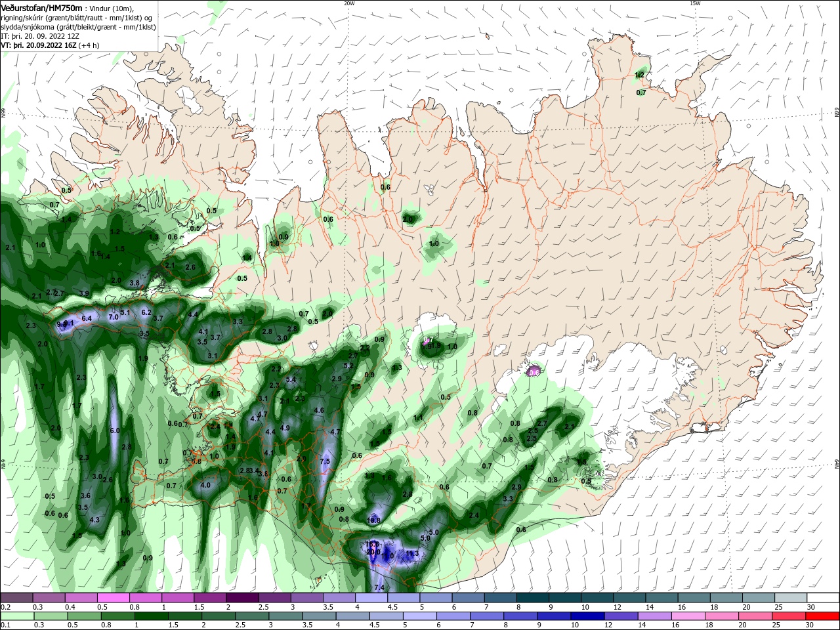Select the 3.6 precipitation value
The height and width of the screenshot is (630, 840).
[x=85, y=495]
